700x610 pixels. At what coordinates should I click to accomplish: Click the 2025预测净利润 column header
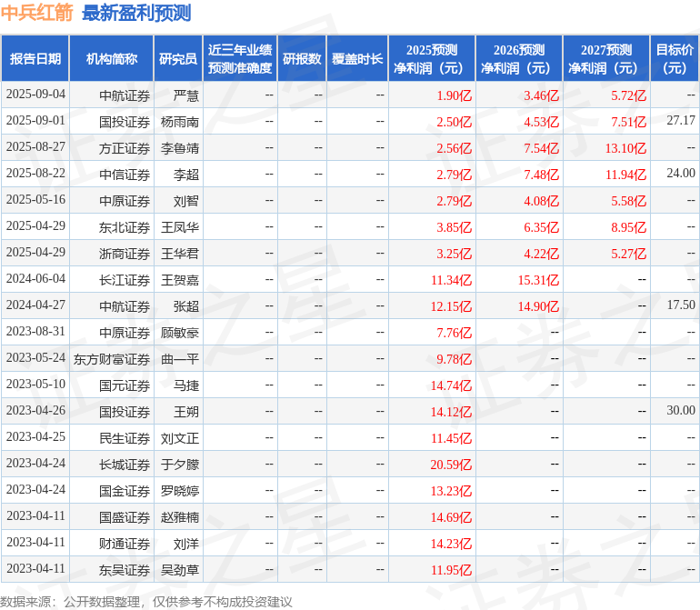tap(432, 58)
